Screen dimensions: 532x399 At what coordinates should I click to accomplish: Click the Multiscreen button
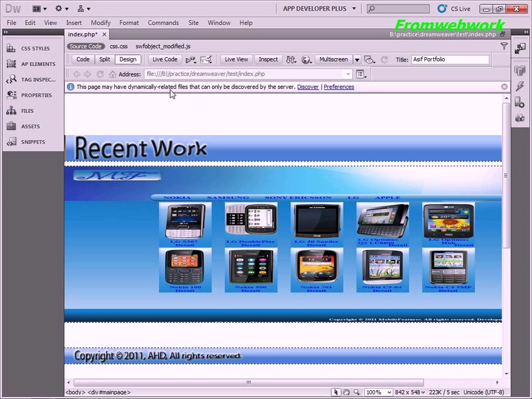[334, 59]
